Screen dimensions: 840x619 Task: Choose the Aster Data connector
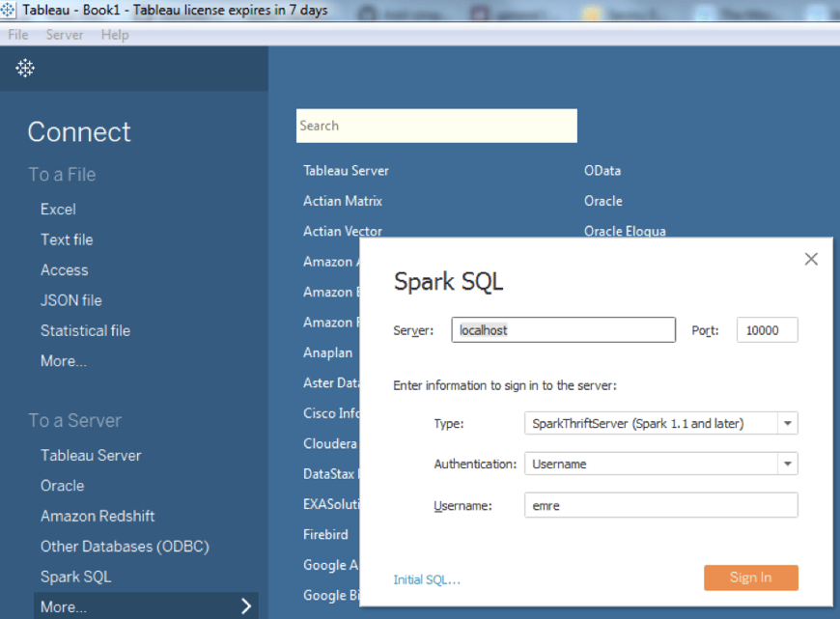(331, 382)
